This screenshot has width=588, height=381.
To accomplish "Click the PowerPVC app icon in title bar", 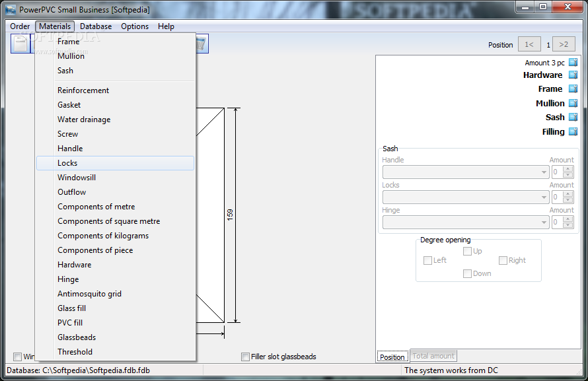I will coord(11,9).
